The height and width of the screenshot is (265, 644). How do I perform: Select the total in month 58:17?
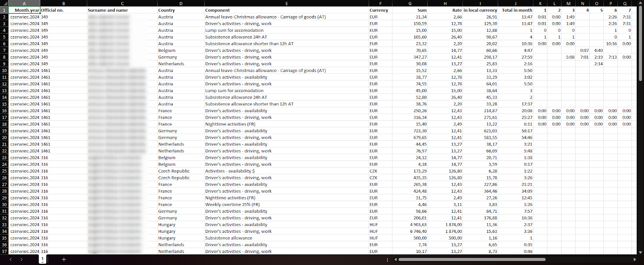pos(515,131)
